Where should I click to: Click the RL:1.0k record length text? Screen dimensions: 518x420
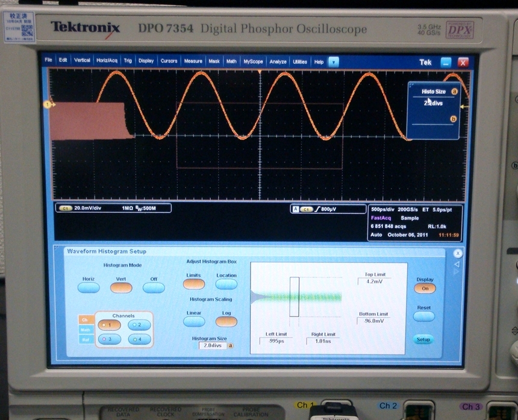[437, 227]
